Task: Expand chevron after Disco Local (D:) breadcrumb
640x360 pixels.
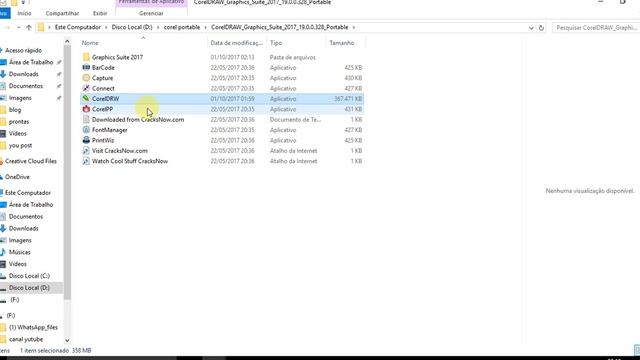Action: coord(158,27)
